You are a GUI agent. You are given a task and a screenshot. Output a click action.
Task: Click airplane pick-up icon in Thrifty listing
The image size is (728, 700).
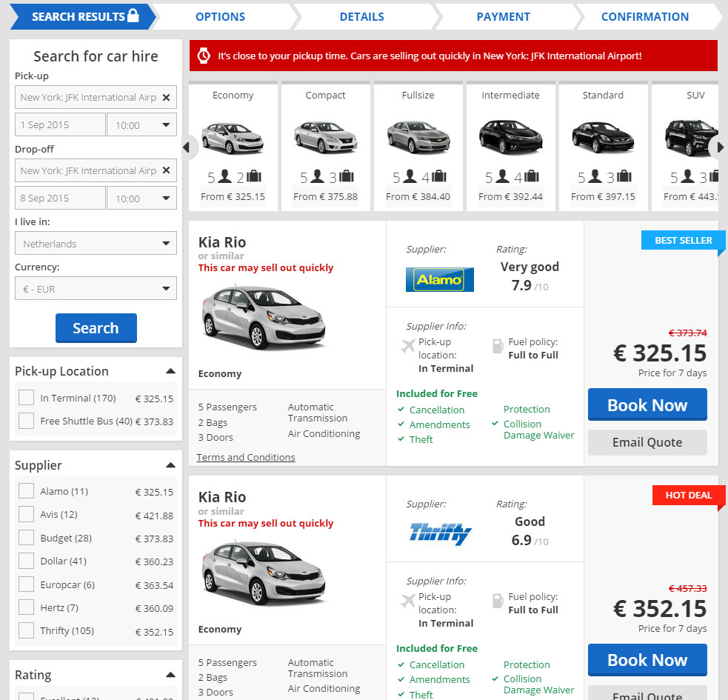[x=407, y=601]
